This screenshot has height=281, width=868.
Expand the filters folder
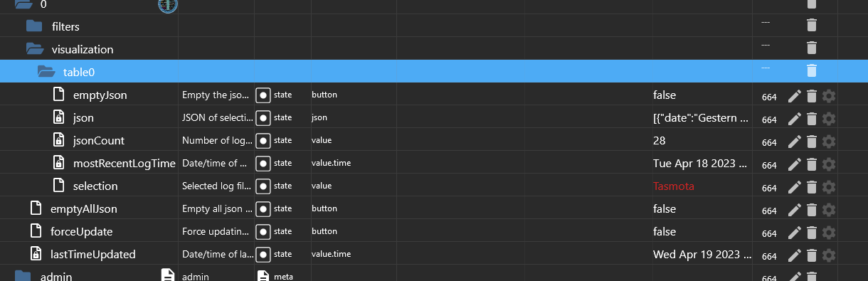click(35, 26)
